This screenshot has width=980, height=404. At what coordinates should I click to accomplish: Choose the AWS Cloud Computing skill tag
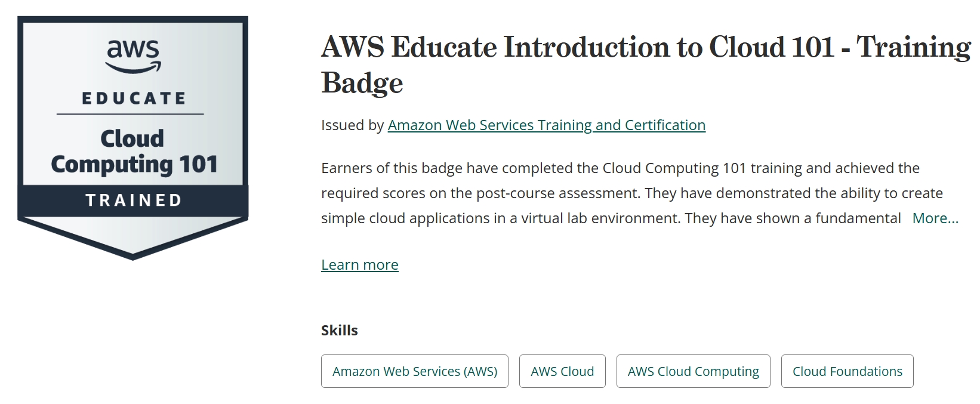(x=693, y=372)
